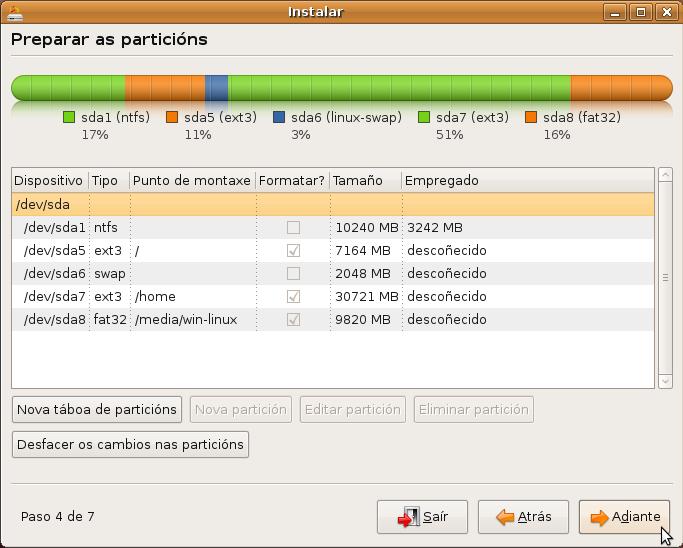Select the /dev/sda disk row

pos(333,204)
